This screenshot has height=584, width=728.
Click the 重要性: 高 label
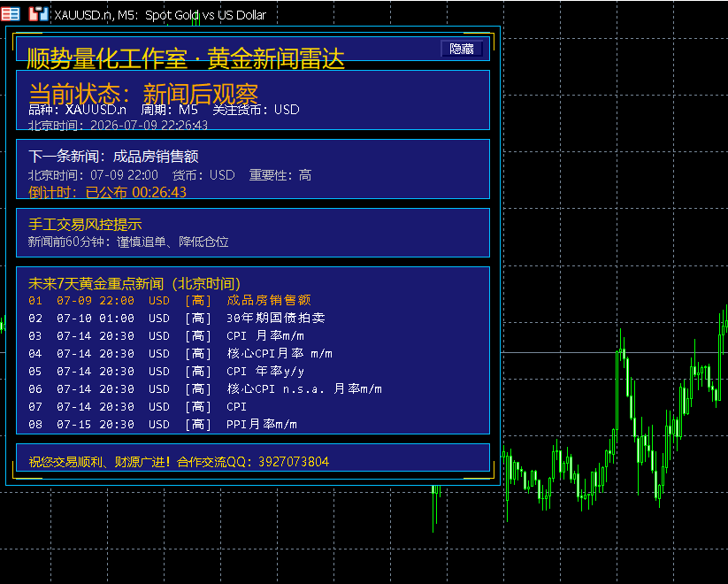tap(280, 175)
